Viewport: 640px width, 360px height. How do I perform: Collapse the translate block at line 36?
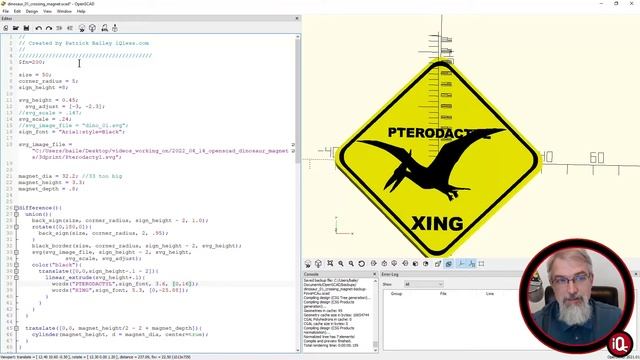click(16, 271)
